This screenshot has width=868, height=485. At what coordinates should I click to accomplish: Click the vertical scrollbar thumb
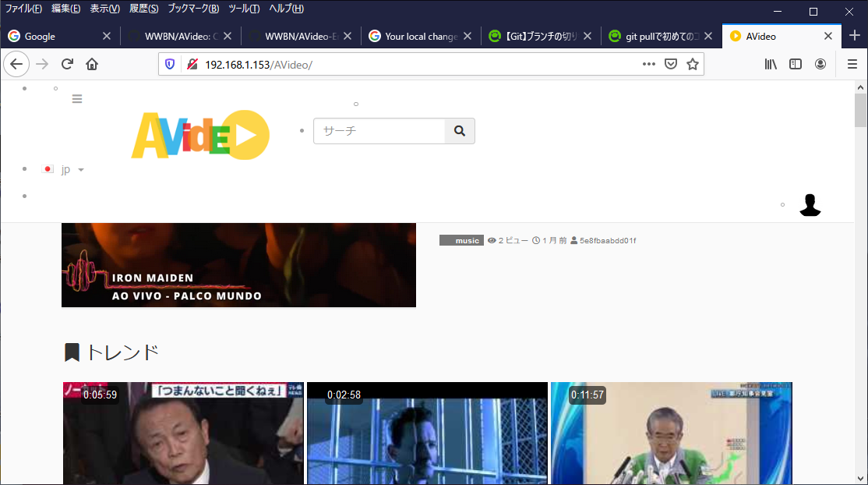[860, 110]
